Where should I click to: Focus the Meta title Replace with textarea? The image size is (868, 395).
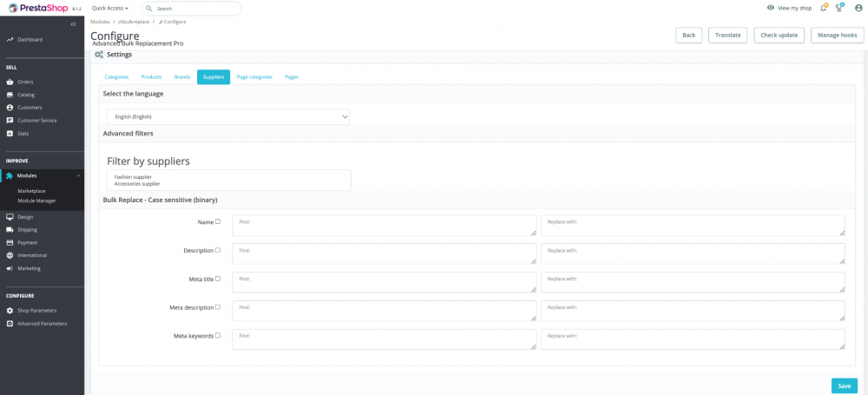coord(693,282)
